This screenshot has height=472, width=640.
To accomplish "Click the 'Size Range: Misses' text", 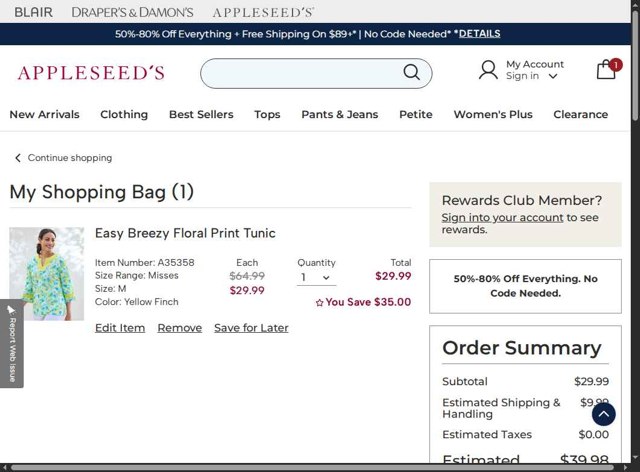I will 137,276.
